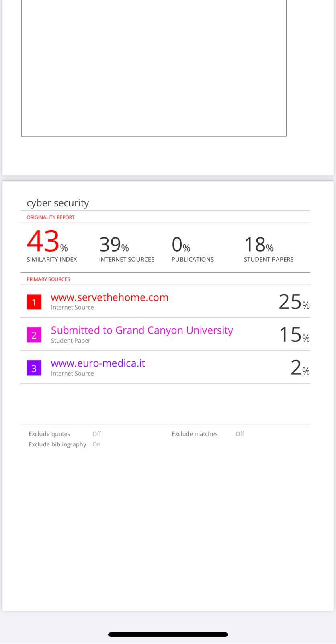Open the www.servethehome.com source link
Image resolution: width=336 pixels, height=644 pixels.
coord(109,297)
